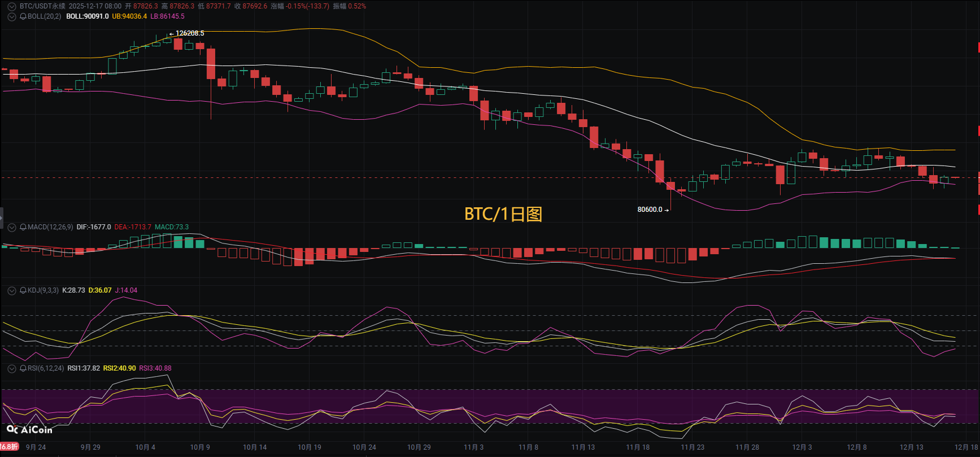Click the 126208.5 high price marker

pos(189,33)
